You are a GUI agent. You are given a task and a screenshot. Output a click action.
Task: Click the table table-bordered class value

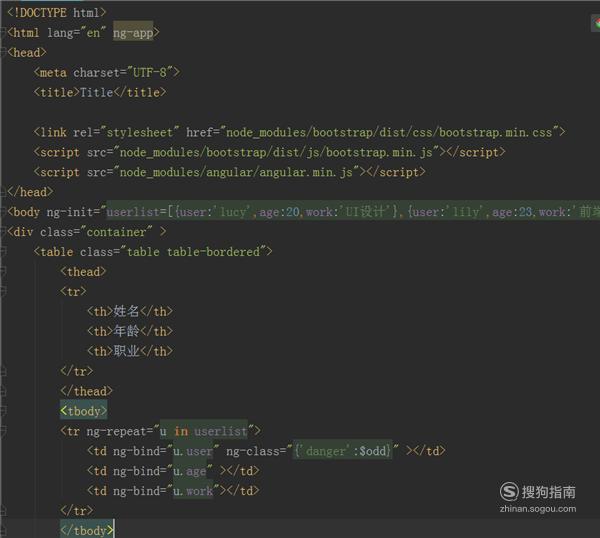pyautogui.click(x=194, y=252)
